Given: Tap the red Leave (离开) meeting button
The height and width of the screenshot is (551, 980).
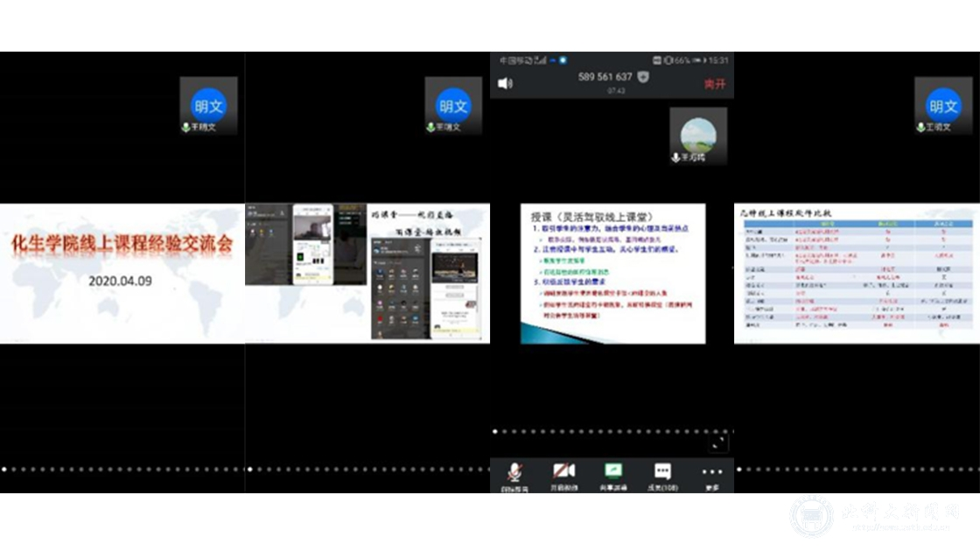Looking at the screenshot, I should (715, 84).
